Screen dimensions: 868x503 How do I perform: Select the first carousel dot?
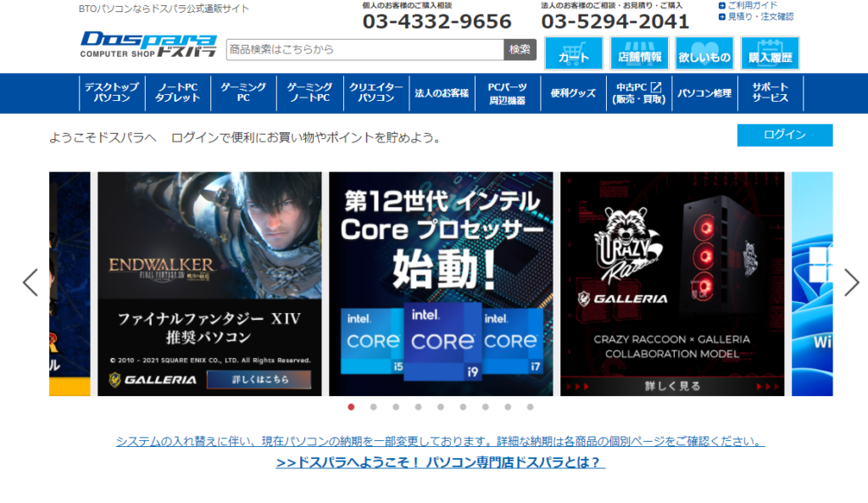(x=351, y=407)
